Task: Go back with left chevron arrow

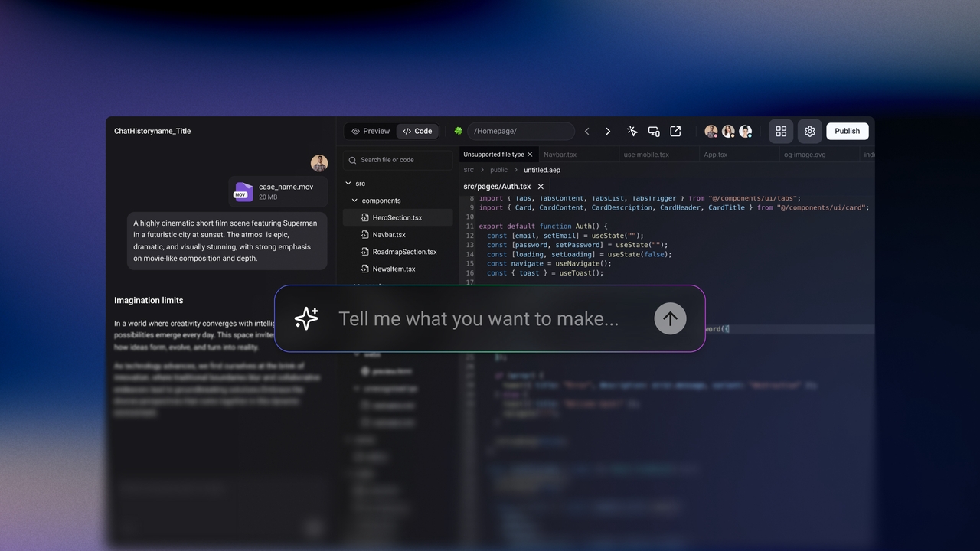Action: pyautogui.click(x=587, y=131)
